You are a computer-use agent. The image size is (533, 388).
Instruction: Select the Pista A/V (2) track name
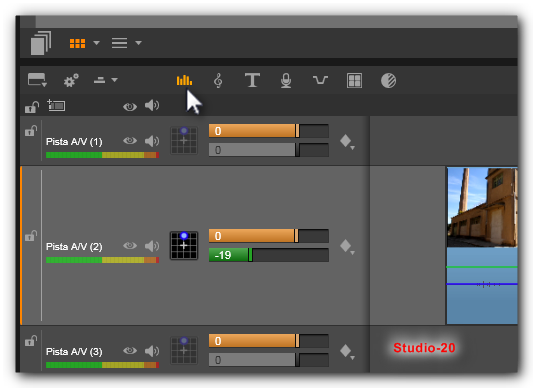74,247
